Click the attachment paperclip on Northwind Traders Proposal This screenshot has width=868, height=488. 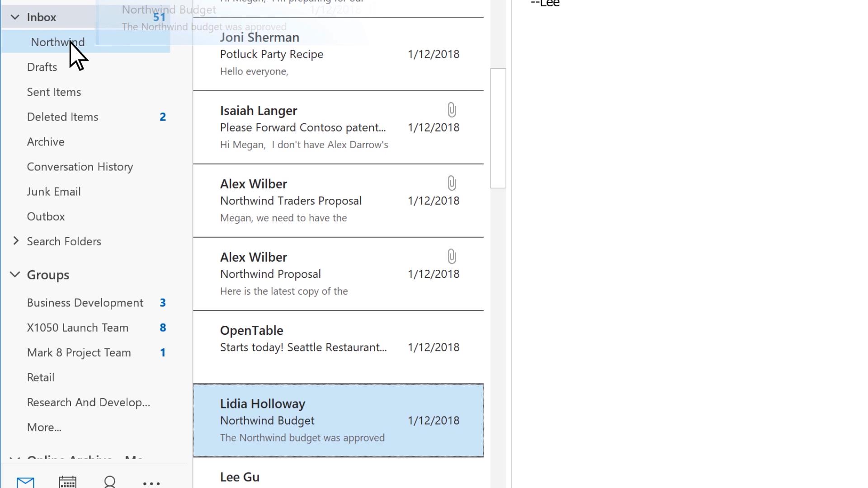point(452,183)
